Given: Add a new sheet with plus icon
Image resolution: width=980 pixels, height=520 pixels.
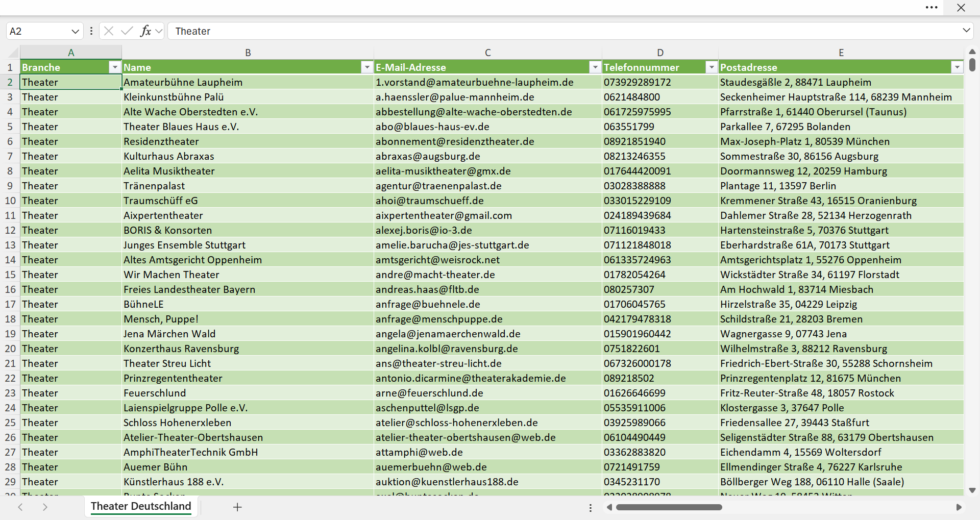Looking at the screenshot, I should click(237, 507).
